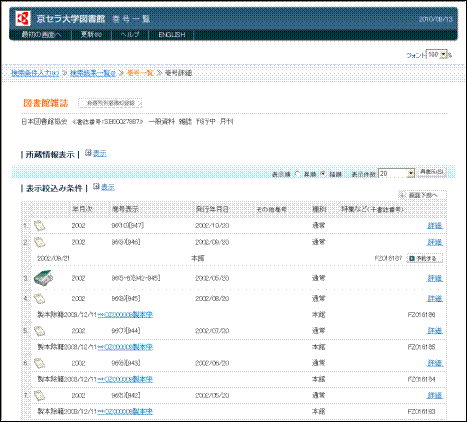467x422 pixels.
Task: Open 詳細 link for the 2002/09/20 issue
Action: [x=435, y=242]
